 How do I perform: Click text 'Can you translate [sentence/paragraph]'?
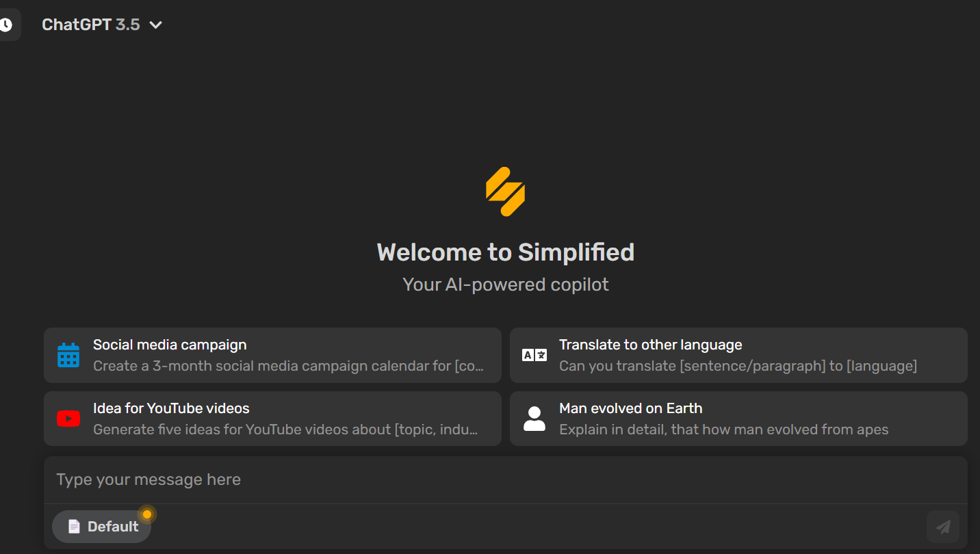coord(693,366)
